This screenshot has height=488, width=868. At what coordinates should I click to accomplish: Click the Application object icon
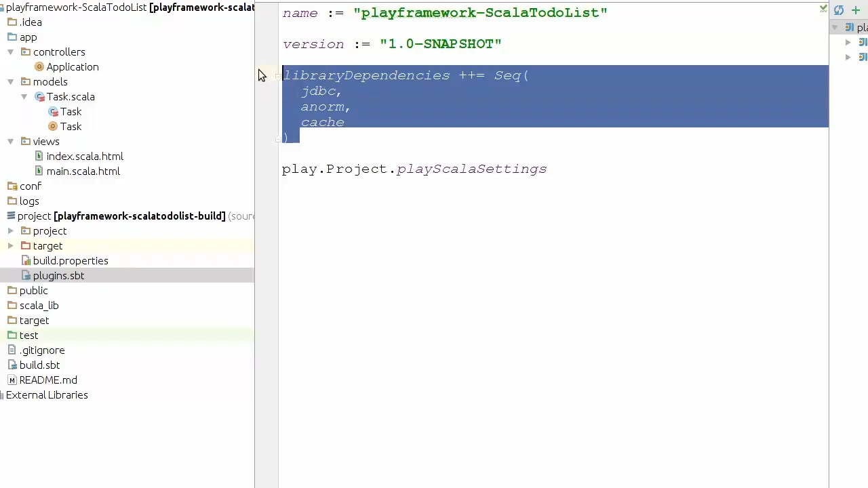(x=39, y=67)
